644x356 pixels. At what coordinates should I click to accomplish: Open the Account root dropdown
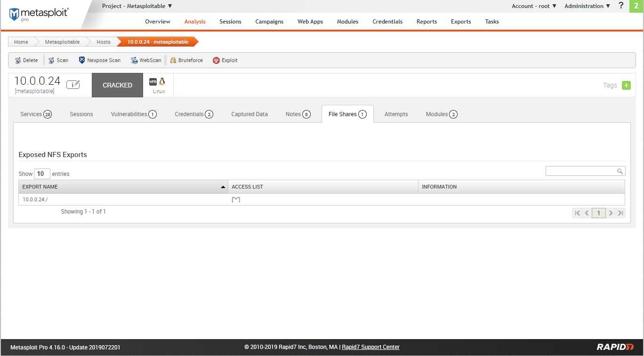[534, 6]
